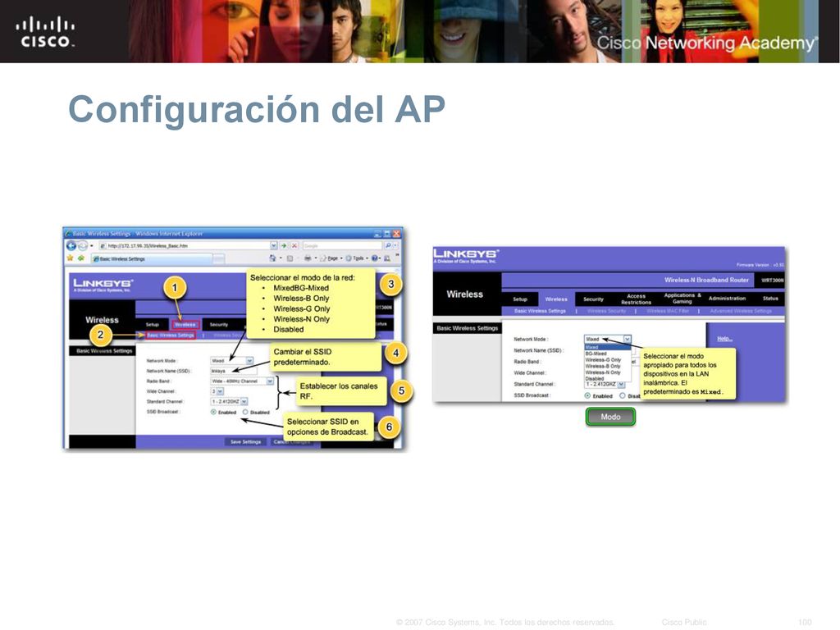Click the search magnifier icon in Internet Explorer

pos(388,245)
